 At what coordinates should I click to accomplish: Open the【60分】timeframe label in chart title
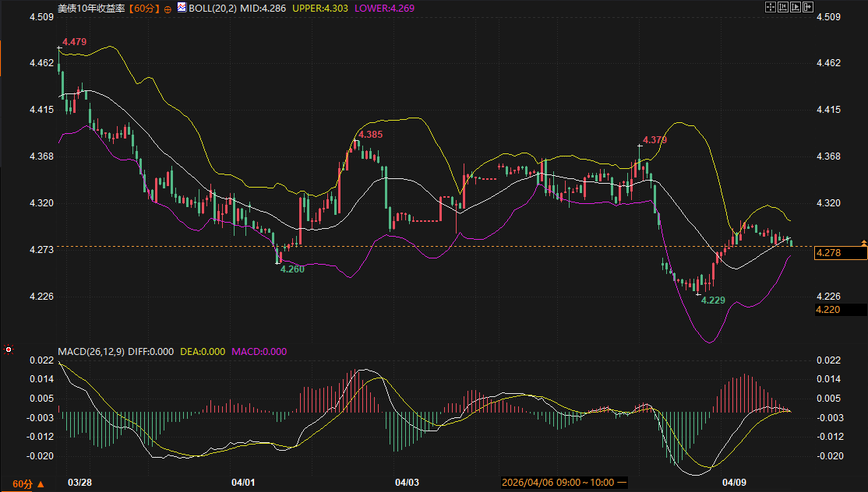(143, 9)
